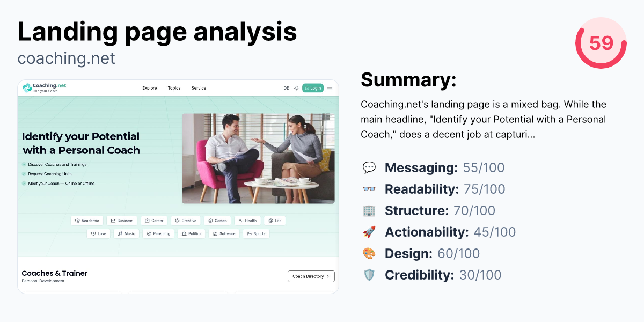This screenshot has height=322, width=644.
Task: Click the Health heartbeat icon
Action: point(240,221)
